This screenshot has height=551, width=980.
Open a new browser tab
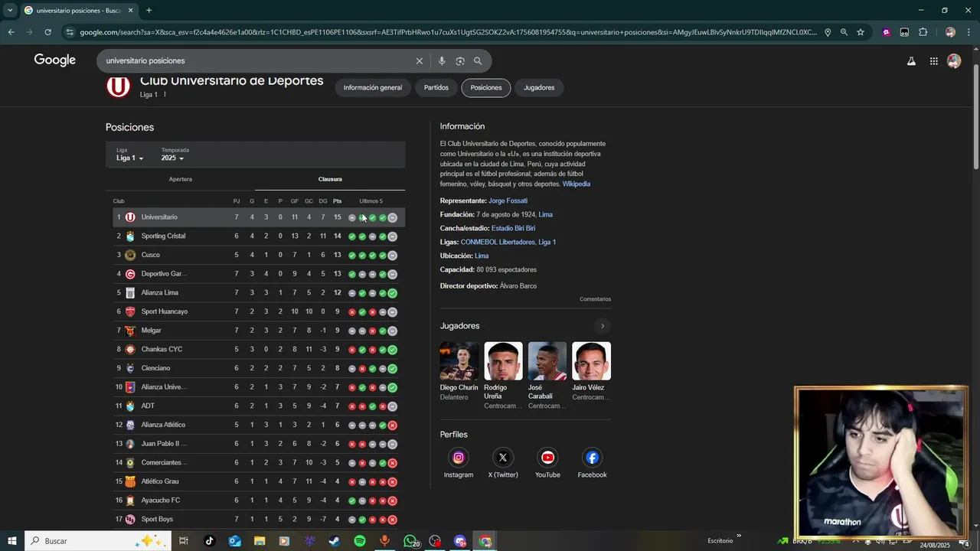point(149,11)
